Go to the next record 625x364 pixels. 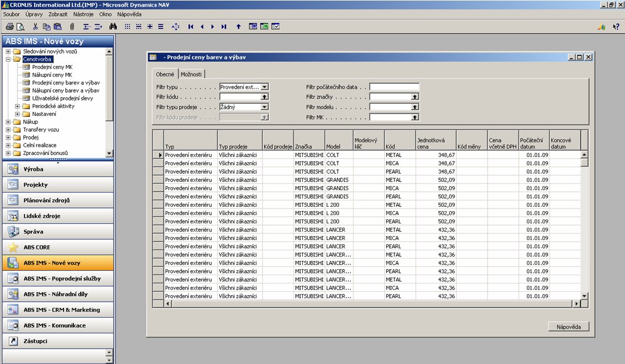(212, 26)
